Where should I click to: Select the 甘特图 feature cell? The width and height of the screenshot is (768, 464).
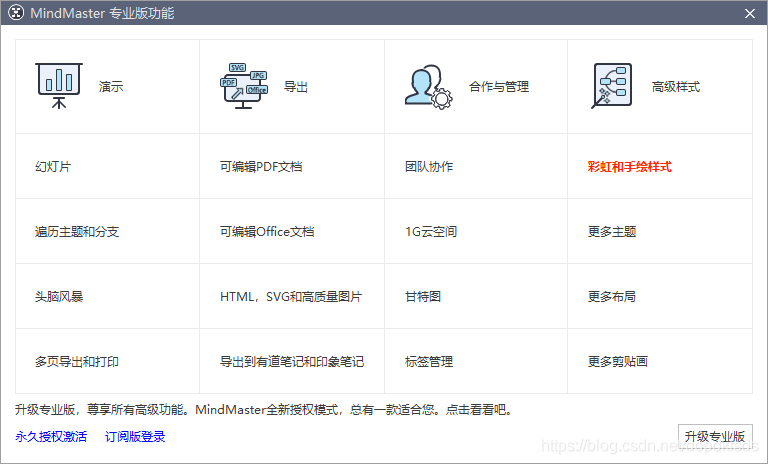(476, 296)
